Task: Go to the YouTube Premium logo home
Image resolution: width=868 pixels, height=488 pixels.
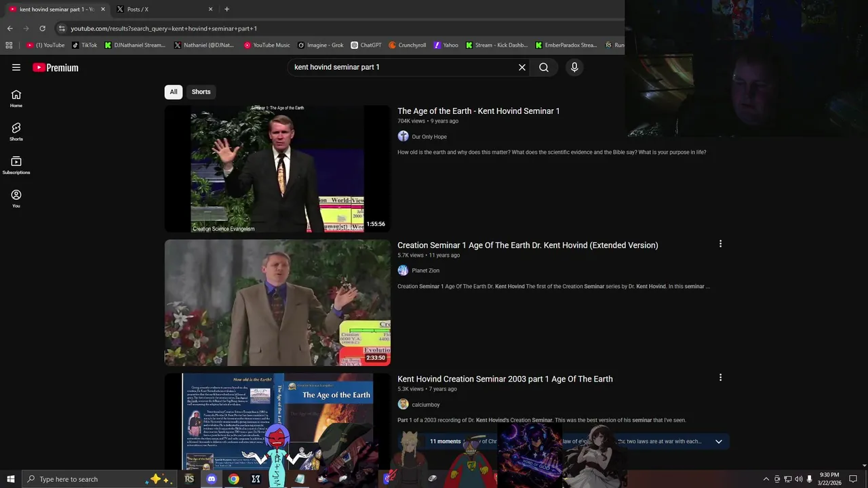Action: (56, 67)
